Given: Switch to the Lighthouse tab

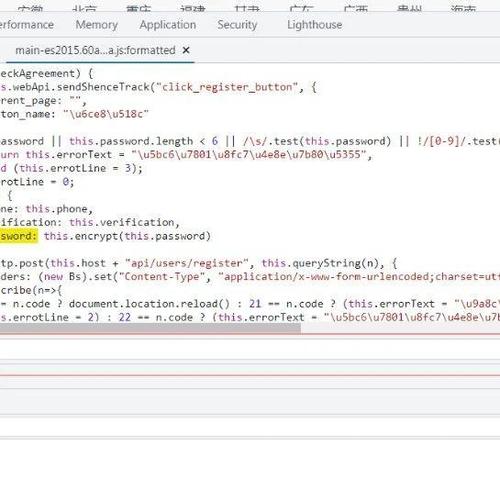Looking at the screenshot, I should (315, 25).
